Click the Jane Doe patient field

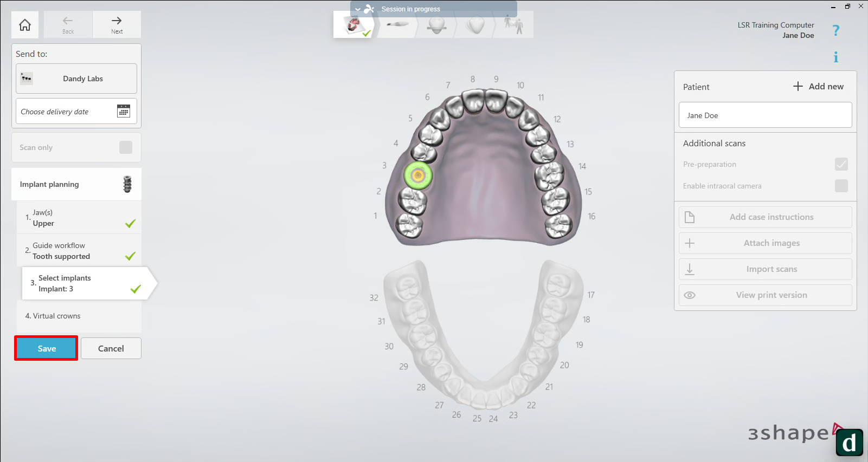[x=765, y=115]
